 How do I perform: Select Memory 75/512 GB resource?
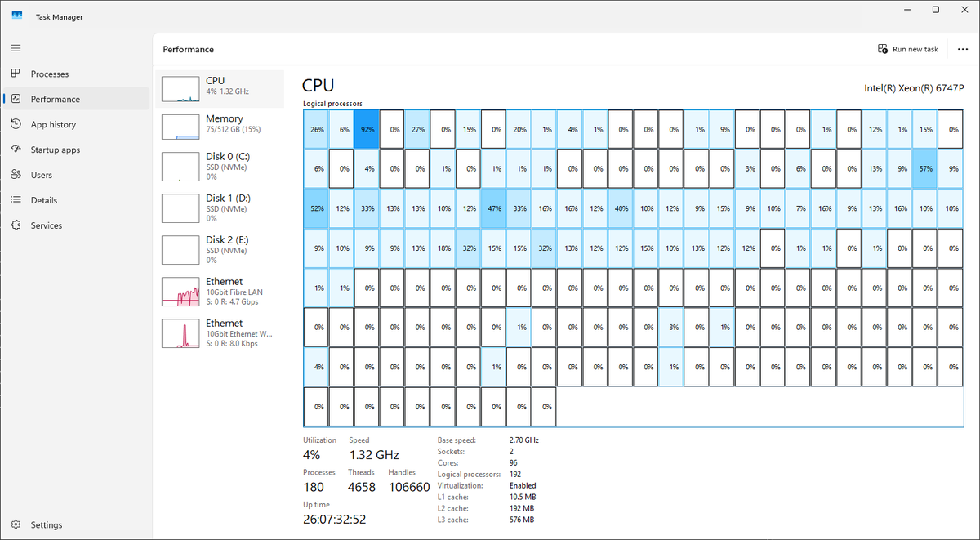point(220,126)
